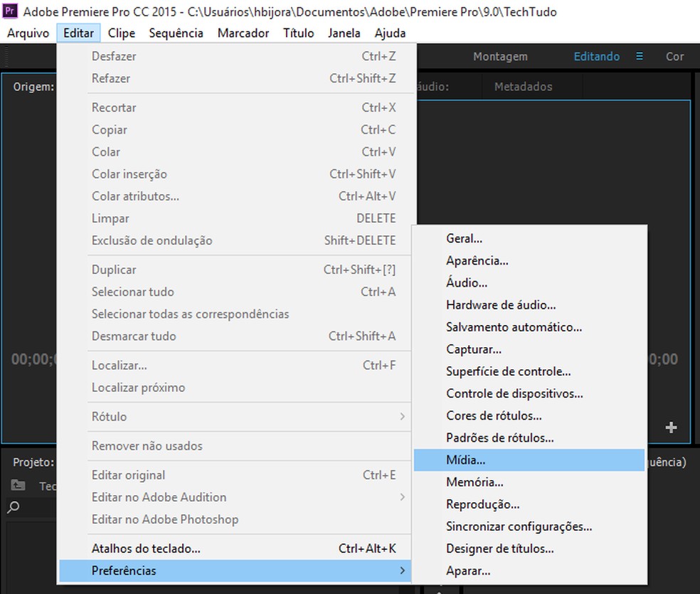Screen dimensions: 700x594
Task: Open the Metadados tab
Action: (524, 86)
